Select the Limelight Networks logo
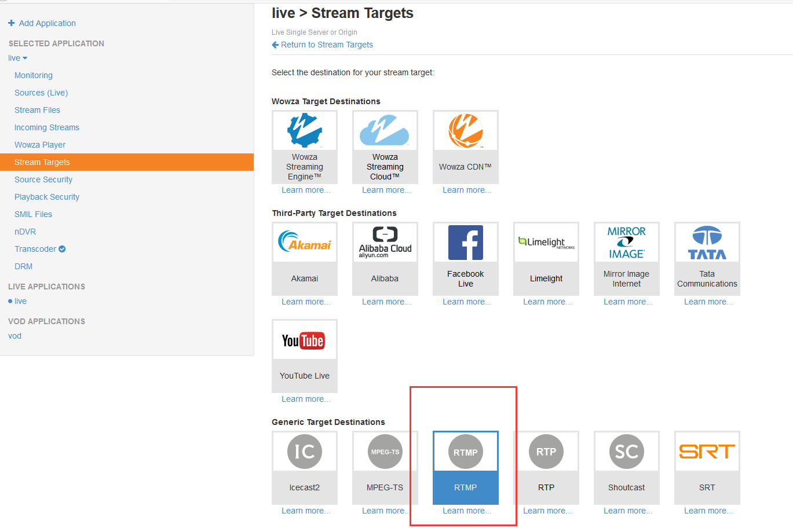This screenshot has width=793, height=532. (546, 243)
